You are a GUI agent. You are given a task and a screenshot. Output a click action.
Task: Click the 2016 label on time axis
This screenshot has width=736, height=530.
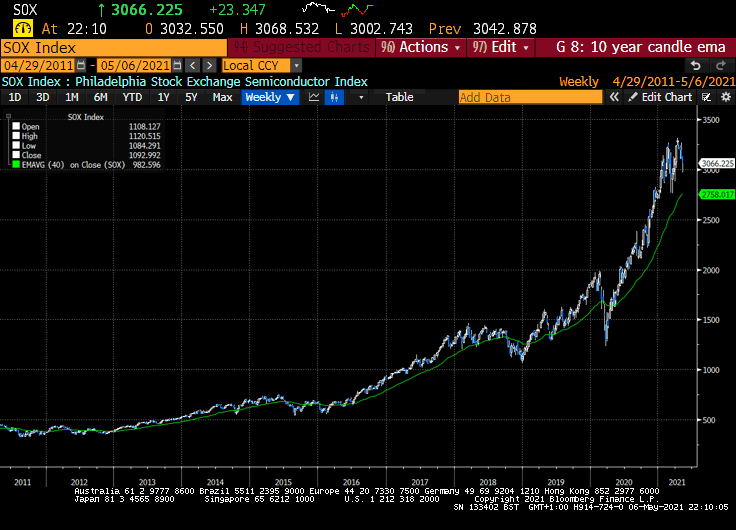[x=351, y=482]
